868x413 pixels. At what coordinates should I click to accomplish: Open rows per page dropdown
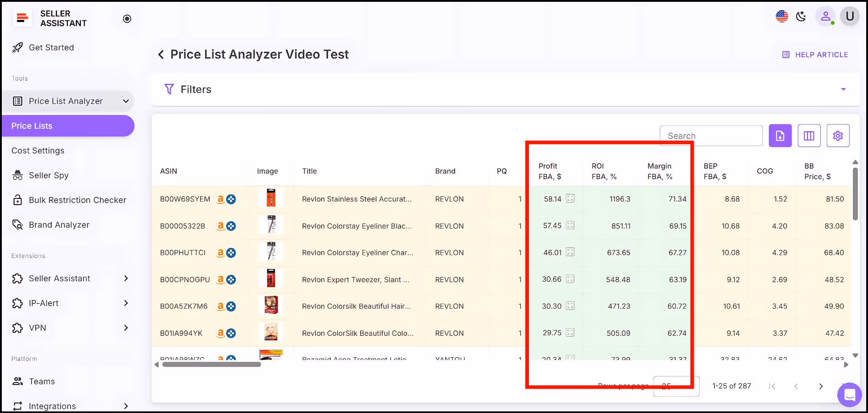676,386
